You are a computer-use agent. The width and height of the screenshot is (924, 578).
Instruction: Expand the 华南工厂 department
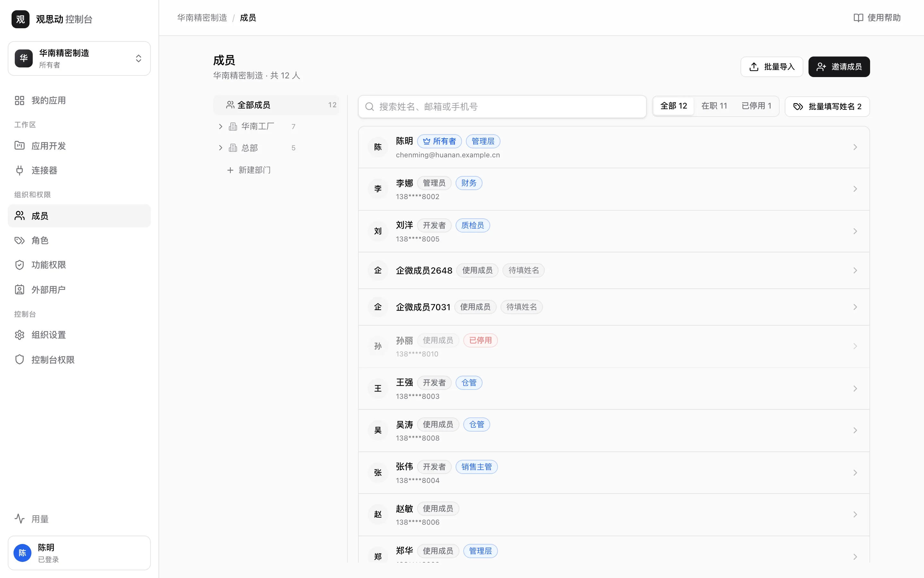[220, 127]
